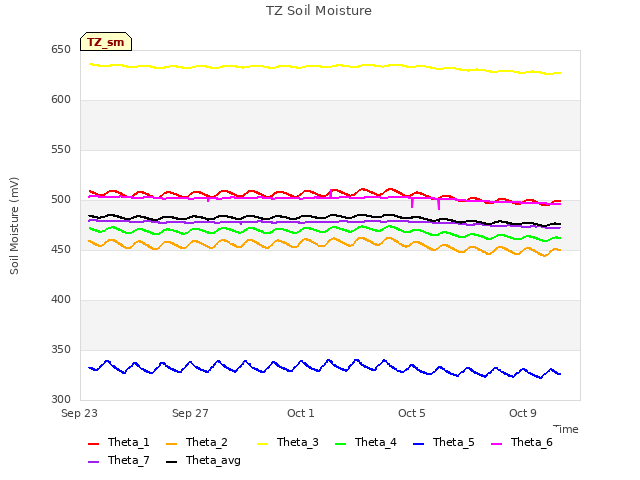This screenshot has width=640, height=480.
Task: Select the Theta_7 legend entry
Action: [118, 460]
